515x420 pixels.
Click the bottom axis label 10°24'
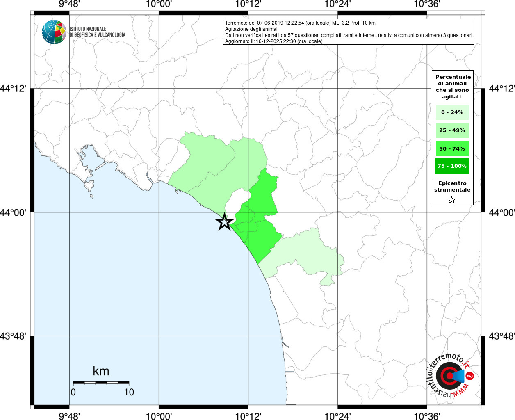337,416
